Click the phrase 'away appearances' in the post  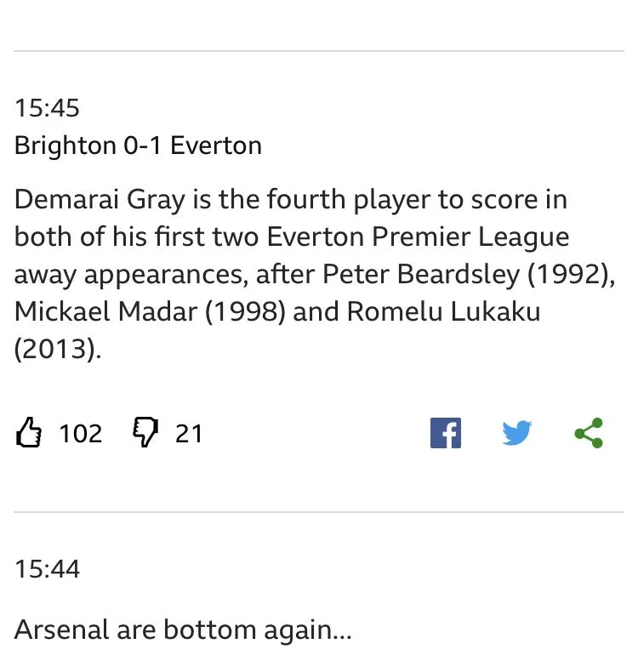tap(131, 275)
